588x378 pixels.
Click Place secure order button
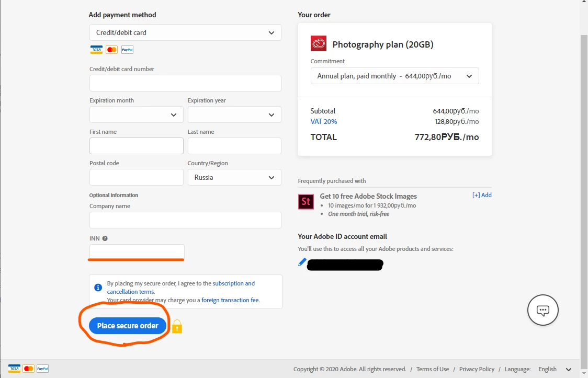128,326
